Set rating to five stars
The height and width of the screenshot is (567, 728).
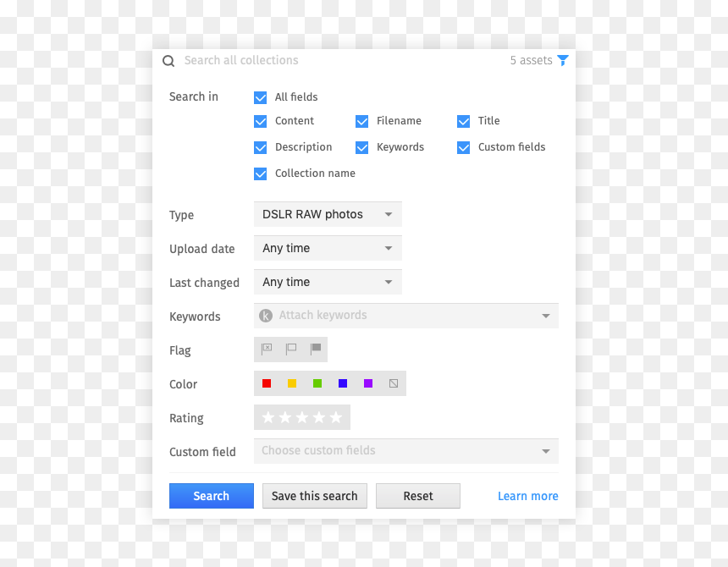pos(336,417)
